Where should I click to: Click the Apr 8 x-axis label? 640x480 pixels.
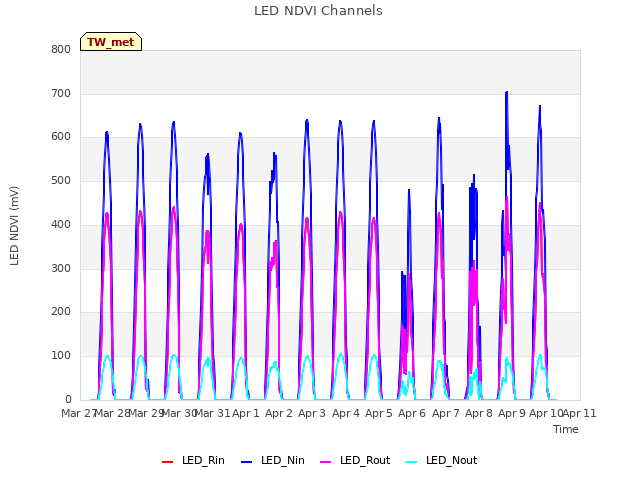click(x=479, y=413)
